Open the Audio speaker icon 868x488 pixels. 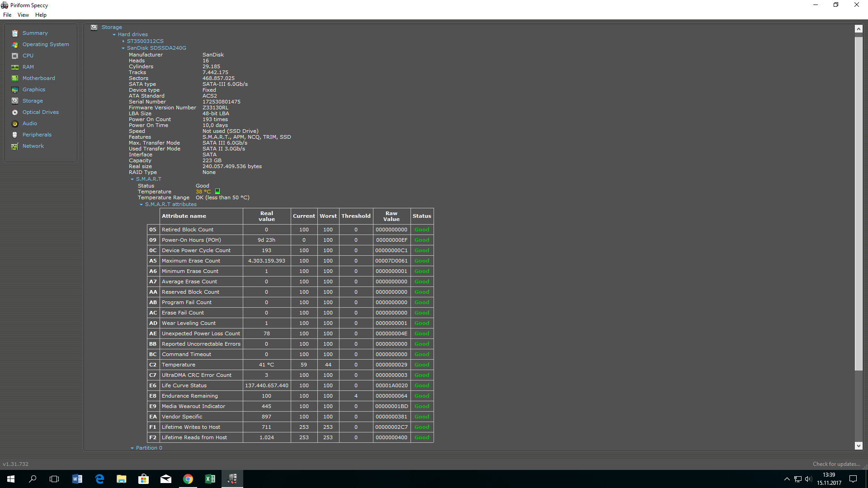[15, 124]
